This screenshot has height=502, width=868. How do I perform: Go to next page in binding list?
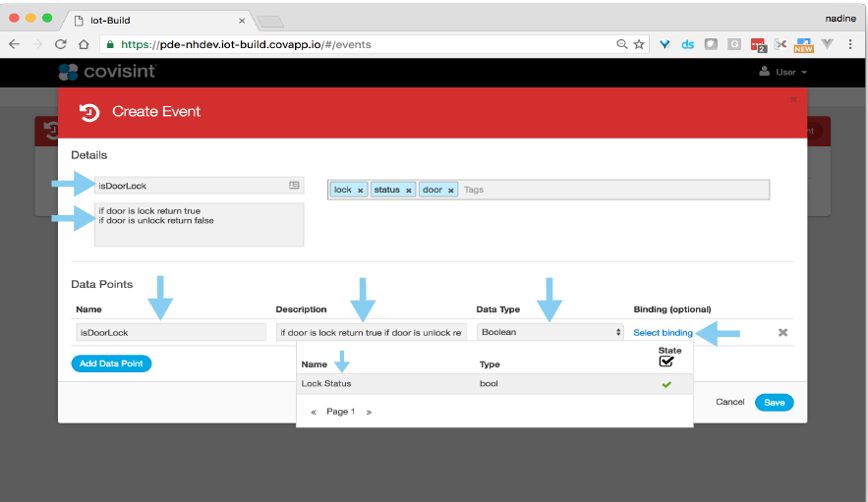pyautogui.click(x=369, y=413)
